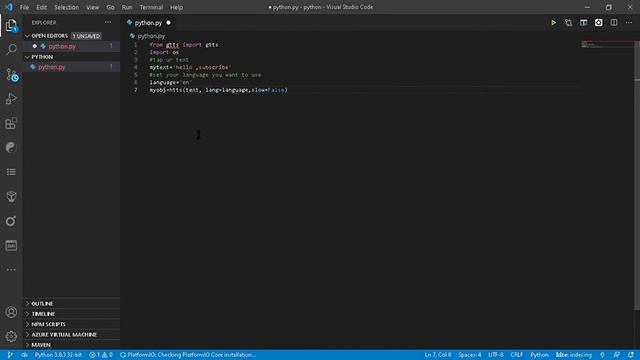Open the yin-yang styled activity bar icon

coord(11,147)
